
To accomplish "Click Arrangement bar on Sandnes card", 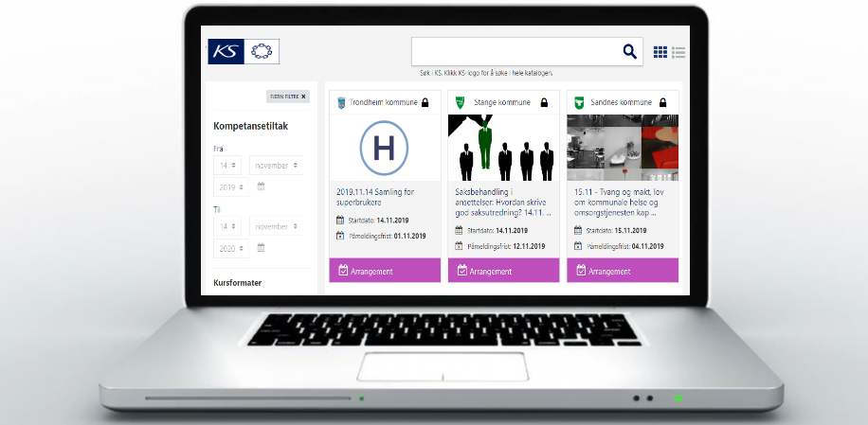I will click(623, 271).
